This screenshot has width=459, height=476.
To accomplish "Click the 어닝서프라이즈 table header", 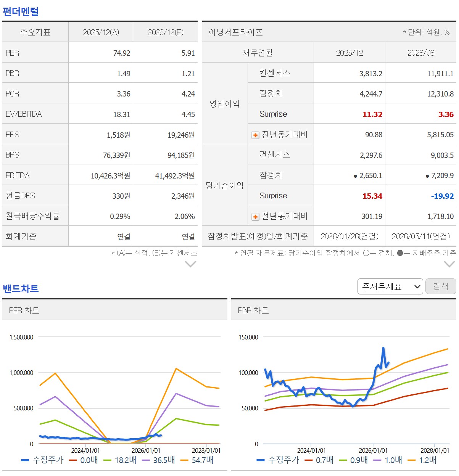I will [236, 32].
